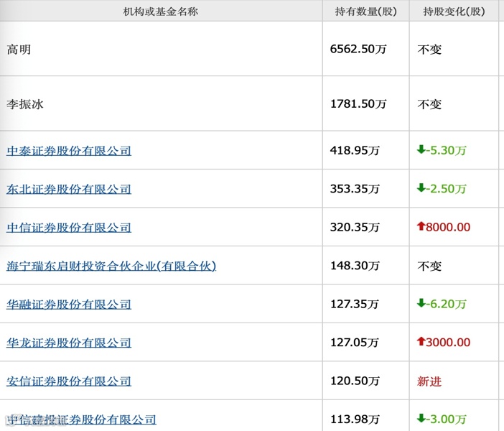Click the 持有数量(股) column header

click(x=365, y=11)
